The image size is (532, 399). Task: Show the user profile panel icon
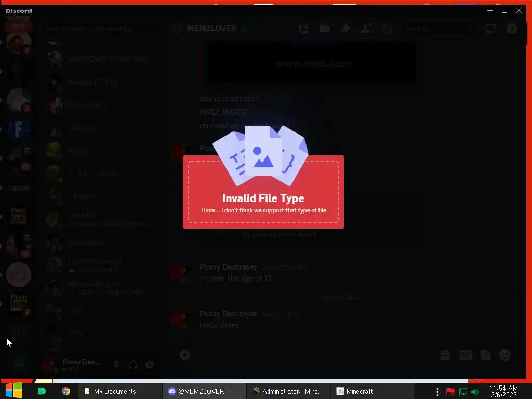[387, 29]
